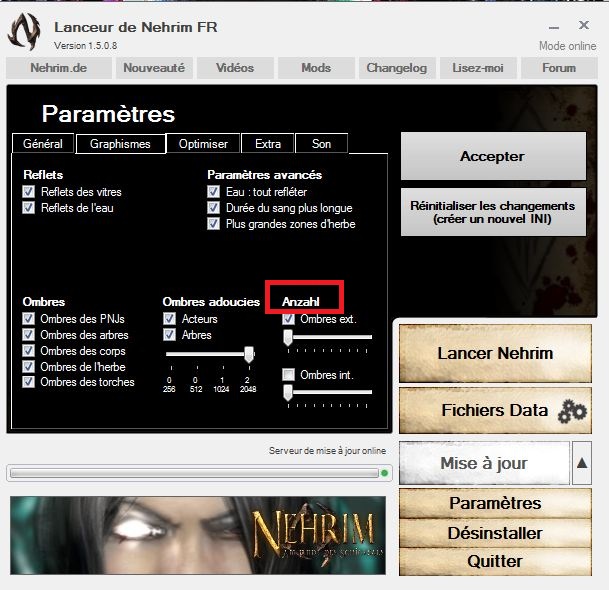Uncheck Ombres des corps
The height and width of the screenshot is (590, 609).
click(x=28, y=350)
